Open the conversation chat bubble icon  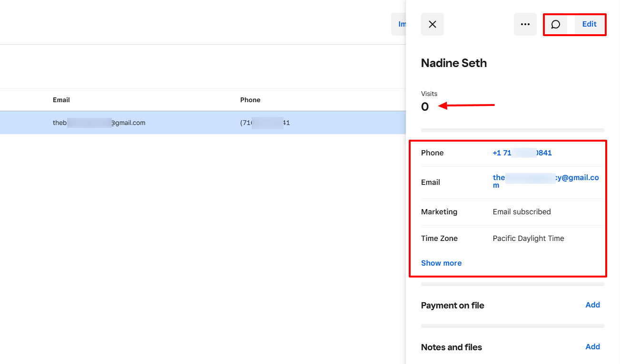555,24
